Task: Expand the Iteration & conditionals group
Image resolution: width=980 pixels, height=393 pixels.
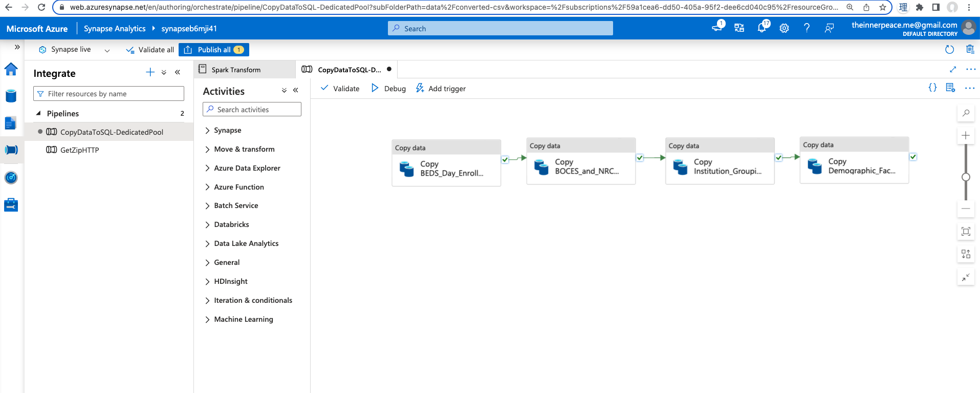Action: coord(207,301)
